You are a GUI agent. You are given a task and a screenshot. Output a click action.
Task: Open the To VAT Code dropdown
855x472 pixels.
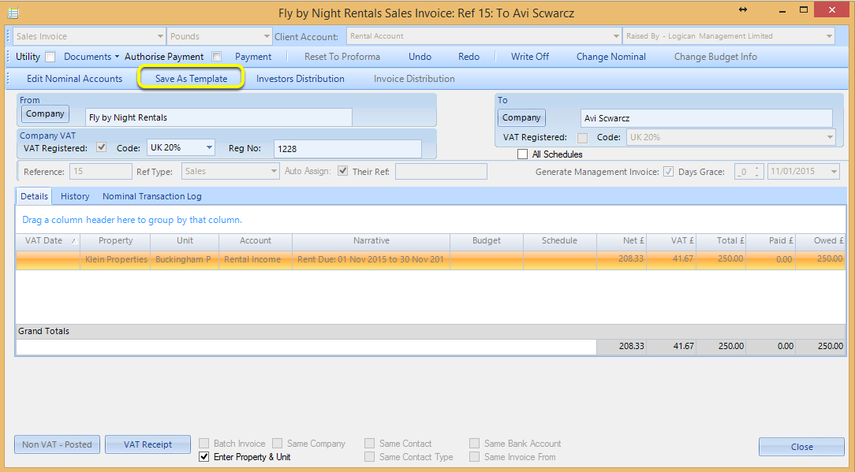tap(829, 137)
